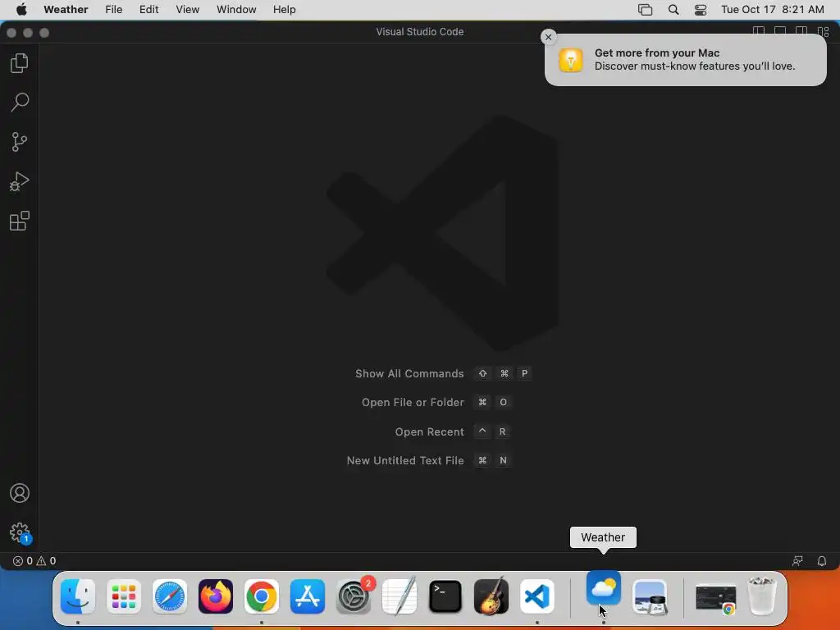Click the date and time in menu bar
The height and width of the screenshot is (630, 840).
(773, 9)
